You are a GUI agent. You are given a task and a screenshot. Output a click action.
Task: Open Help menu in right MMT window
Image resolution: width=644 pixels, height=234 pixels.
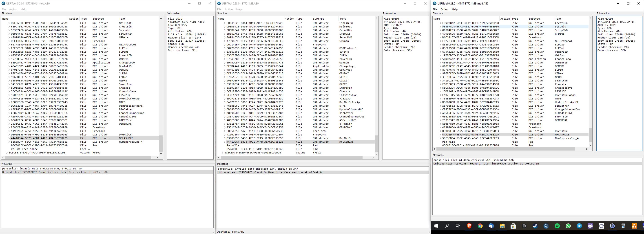tap(455, 9)
